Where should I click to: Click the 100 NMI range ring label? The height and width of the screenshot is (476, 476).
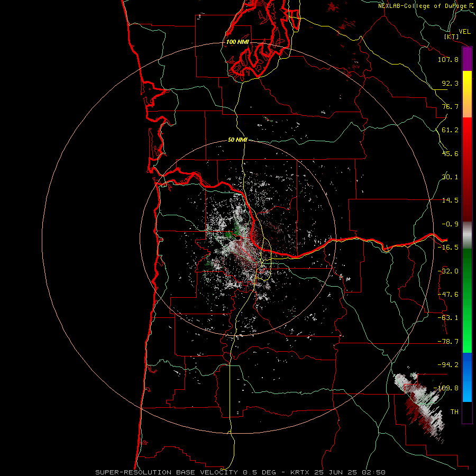tap(237, 42)
